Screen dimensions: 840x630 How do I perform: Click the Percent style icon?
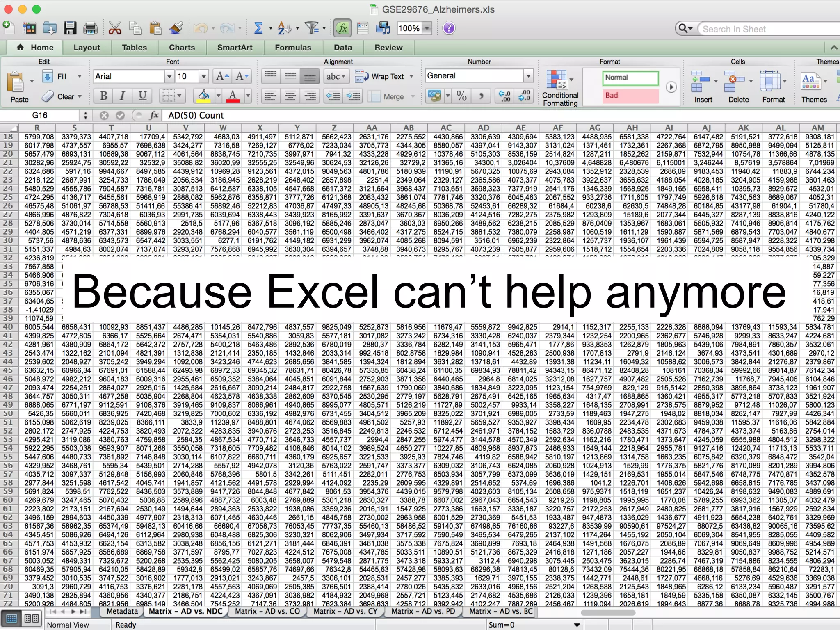click(461, 96)
